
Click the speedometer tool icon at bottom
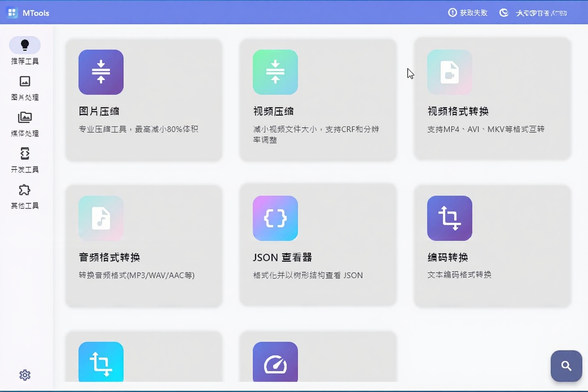[x=275, y=363]
